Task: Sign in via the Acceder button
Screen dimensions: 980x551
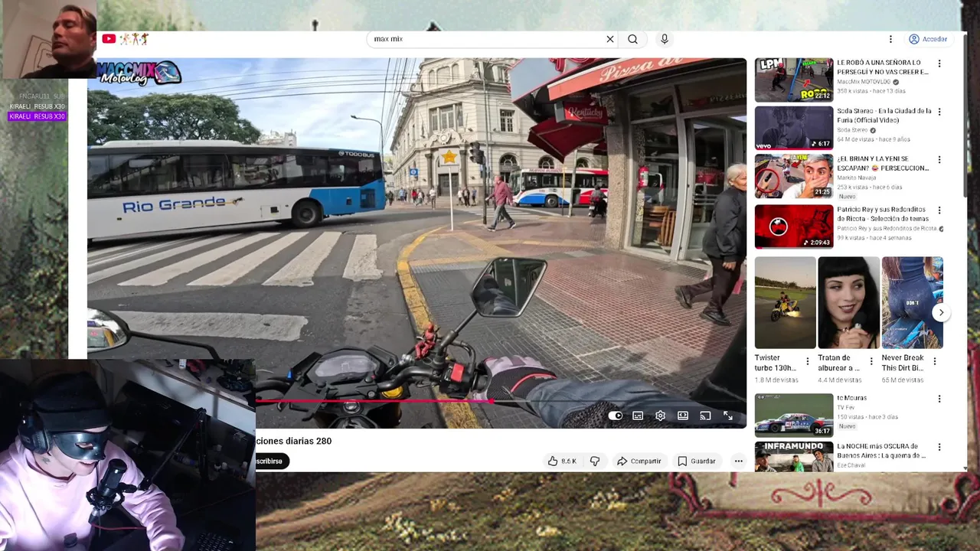Action: click(928, 39)
